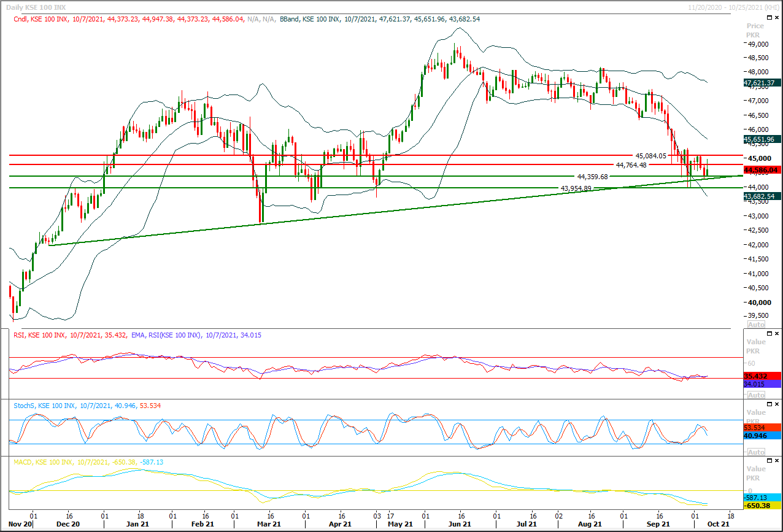Screen dimensions: 783x532
Task: Click Auto scale button on RSI panel
Action: click(756, 395)
